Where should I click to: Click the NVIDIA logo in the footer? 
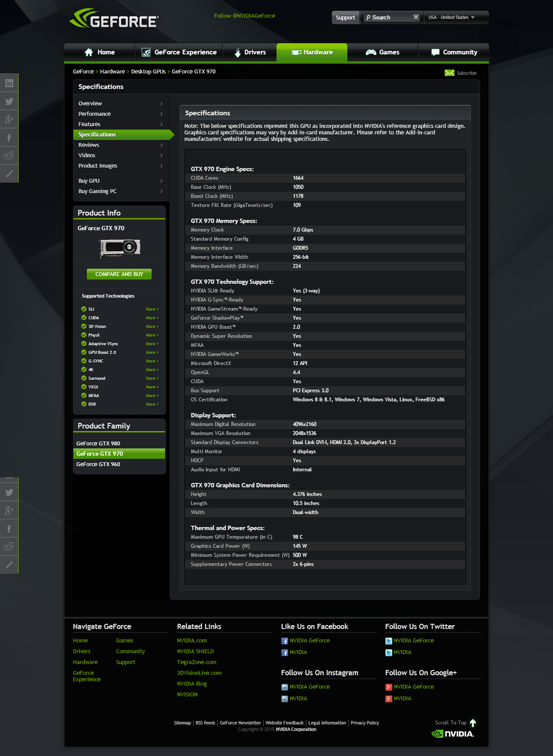(452, 734)
